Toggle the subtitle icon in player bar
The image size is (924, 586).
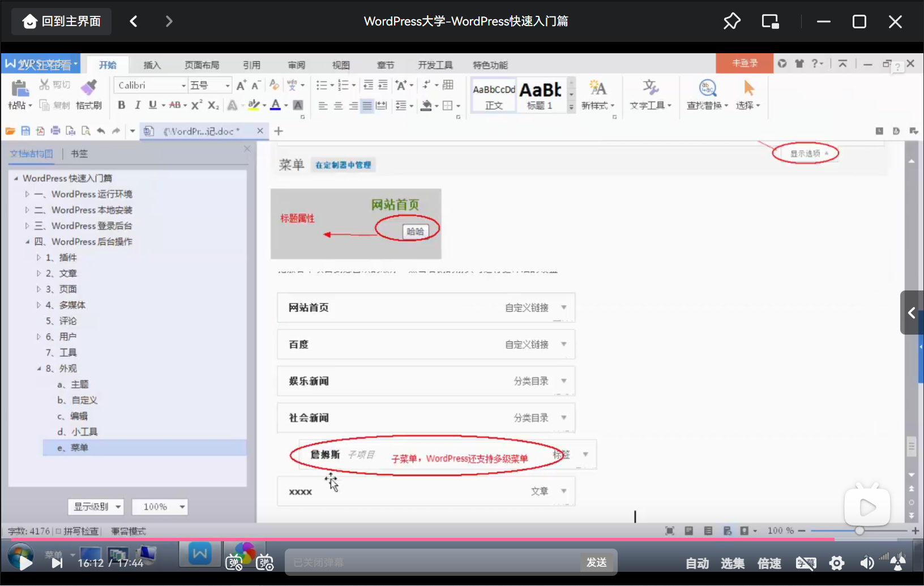pyautogui.click(x=806, y=563)
